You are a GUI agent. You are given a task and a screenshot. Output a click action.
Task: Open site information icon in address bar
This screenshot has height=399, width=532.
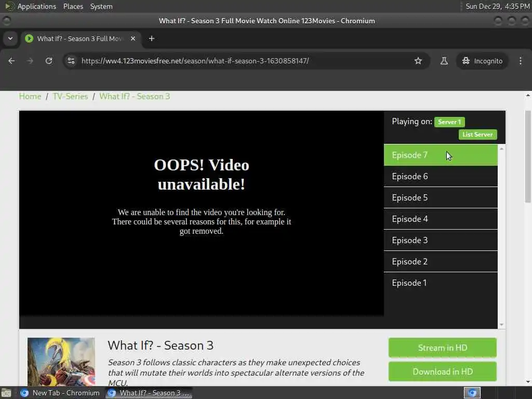(x=71, y=61)
